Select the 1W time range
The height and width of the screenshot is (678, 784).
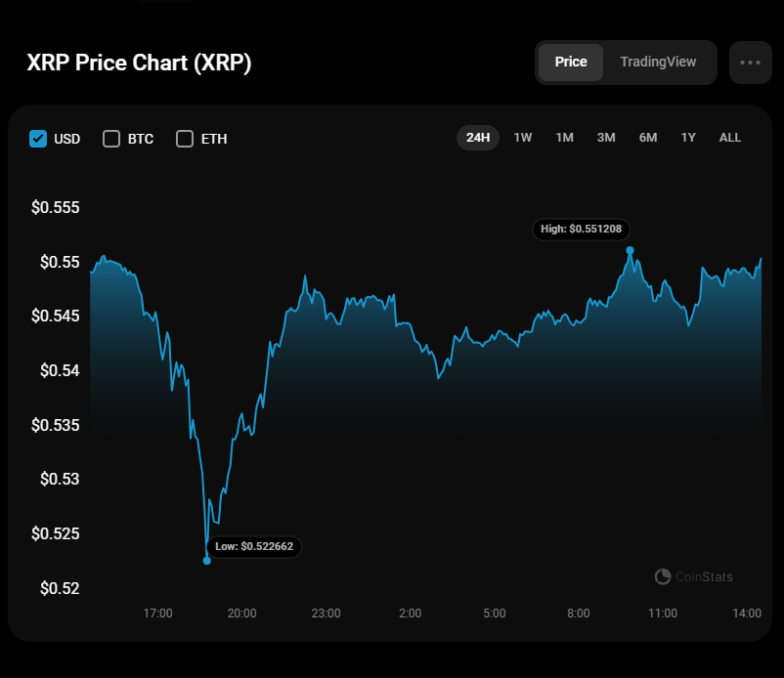pyautogui.click(x=523, y=138)
